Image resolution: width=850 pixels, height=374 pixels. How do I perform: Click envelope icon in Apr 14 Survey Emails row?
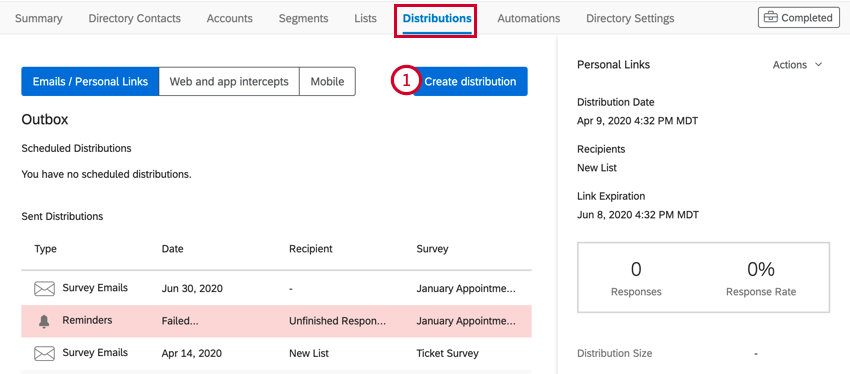click(44, 354)
